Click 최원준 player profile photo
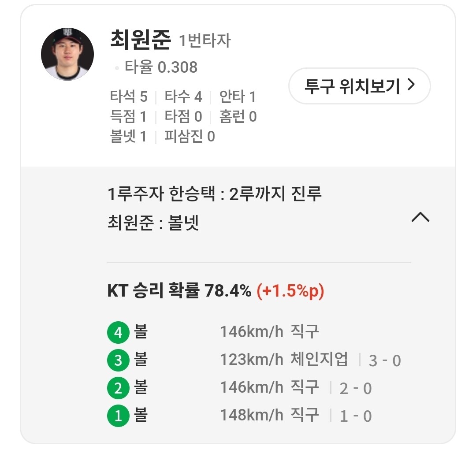The image size is (476, 457). (x=67, y=54)
